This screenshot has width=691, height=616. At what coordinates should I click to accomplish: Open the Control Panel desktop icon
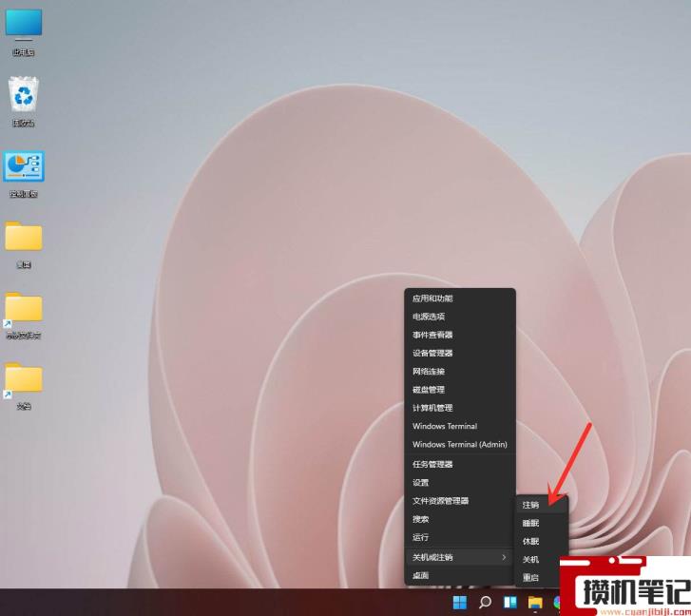[x=24, y=174]
